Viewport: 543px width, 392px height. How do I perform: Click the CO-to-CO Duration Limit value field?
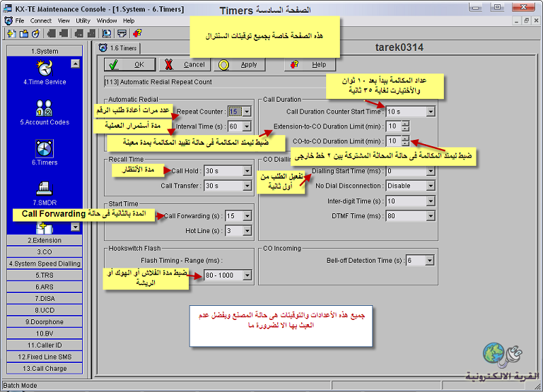tap(394, 141)
